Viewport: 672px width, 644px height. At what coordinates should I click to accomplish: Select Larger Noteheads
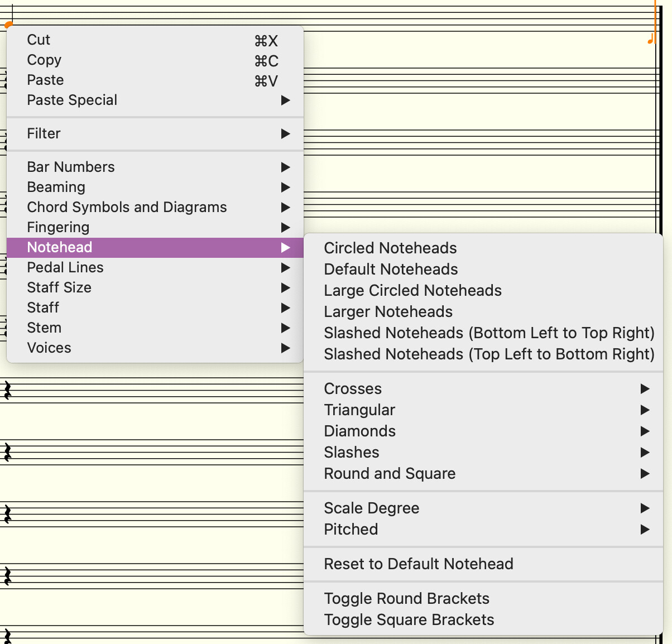(x=388, y=311)
